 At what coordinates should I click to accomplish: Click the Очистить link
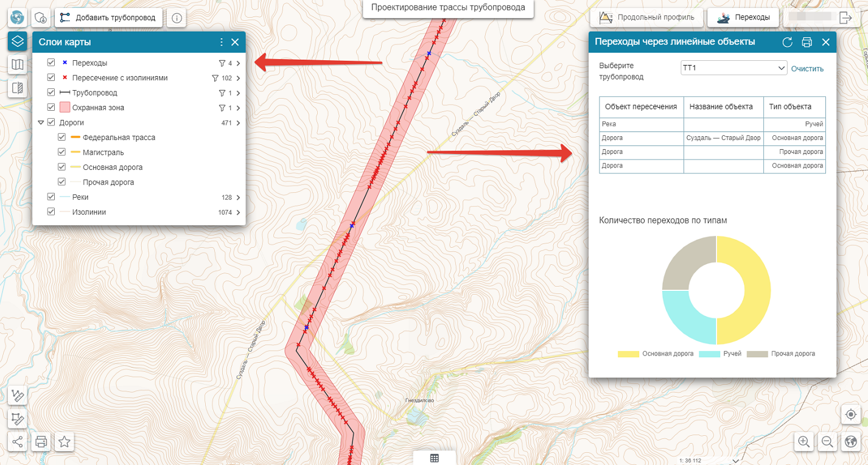(x=807, y=69)
